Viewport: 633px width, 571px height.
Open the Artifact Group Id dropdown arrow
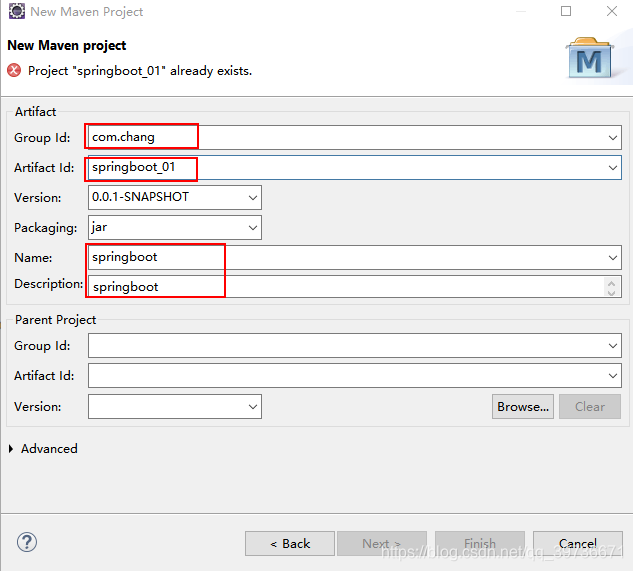pos(612,138)
